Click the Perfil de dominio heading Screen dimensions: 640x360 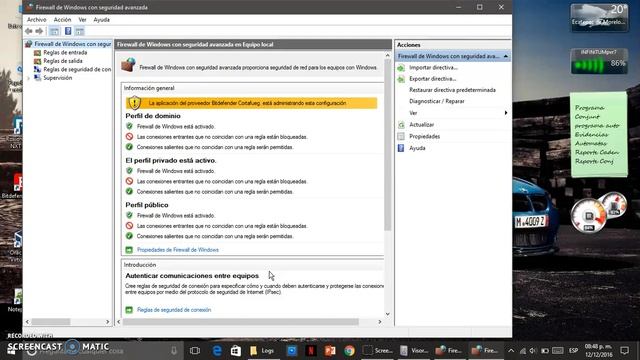tap(153, 116)
